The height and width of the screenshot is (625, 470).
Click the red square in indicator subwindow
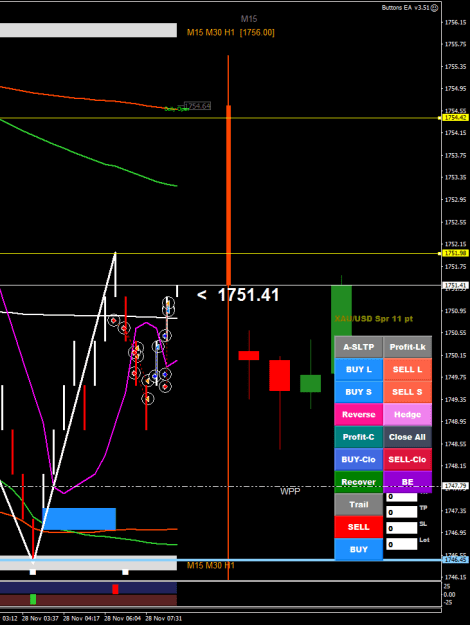115,589
